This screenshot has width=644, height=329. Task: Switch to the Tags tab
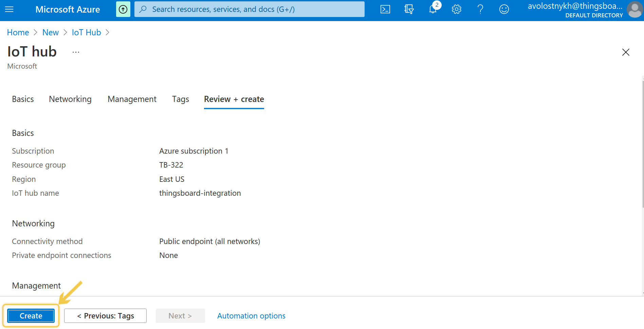coord(181,99)
